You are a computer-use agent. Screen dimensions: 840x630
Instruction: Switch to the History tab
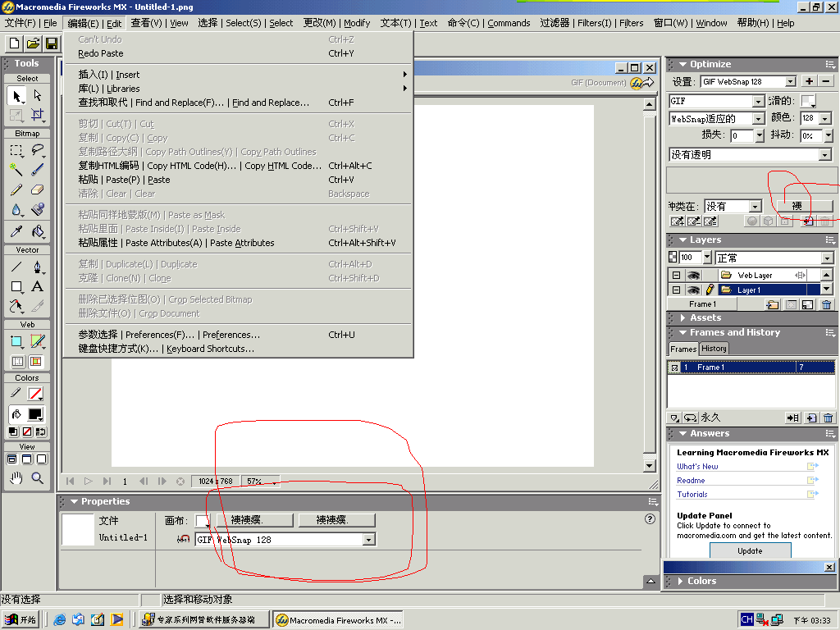714,349
